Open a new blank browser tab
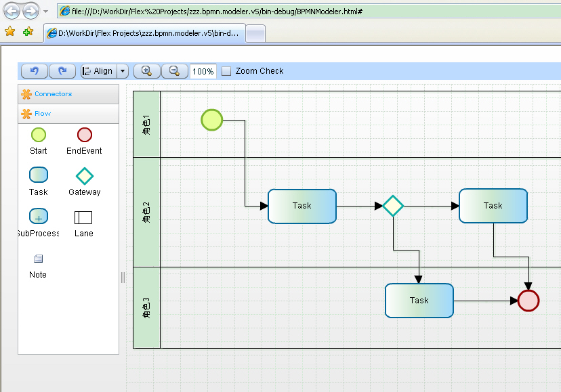The width and height of the screenshot is (561, 392). coord(255,33)
